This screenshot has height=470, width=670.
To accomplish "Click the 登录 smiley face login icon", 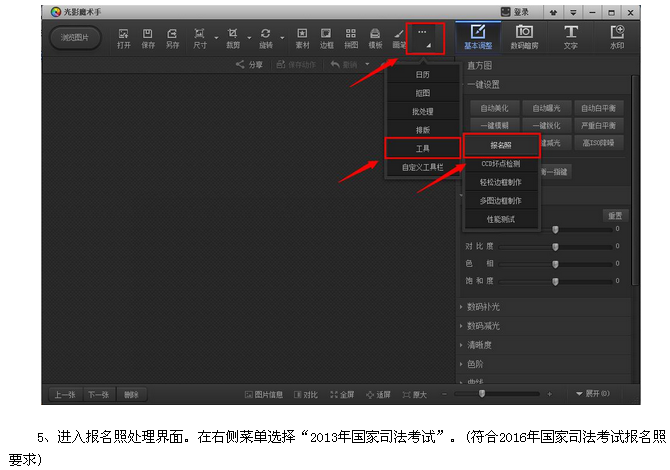I will coord(505,12).
